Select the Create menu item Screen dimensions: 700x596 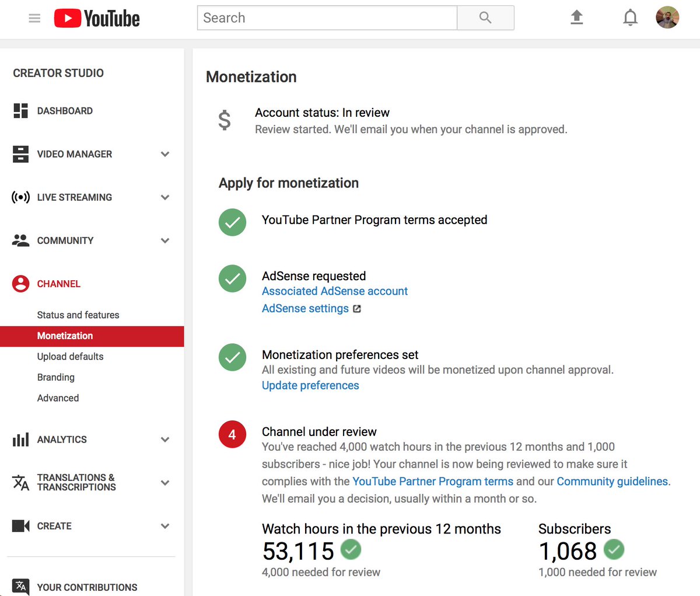[54, 526]
